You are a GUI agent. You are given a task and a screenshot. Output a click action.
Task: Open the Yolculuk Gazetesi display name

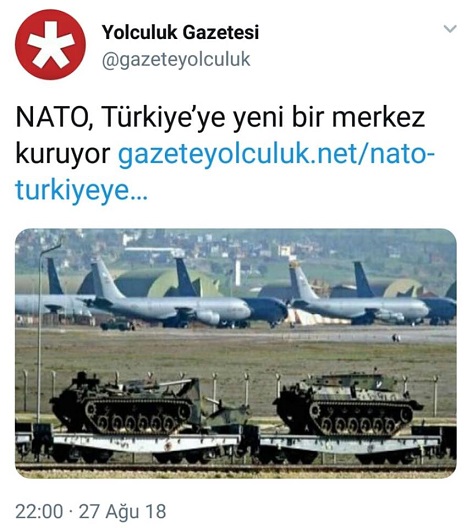(180, 32)
